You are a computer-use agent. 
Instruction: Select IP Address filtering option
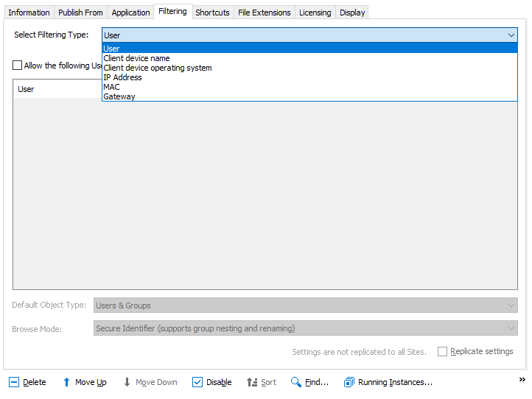click(122, 77)
